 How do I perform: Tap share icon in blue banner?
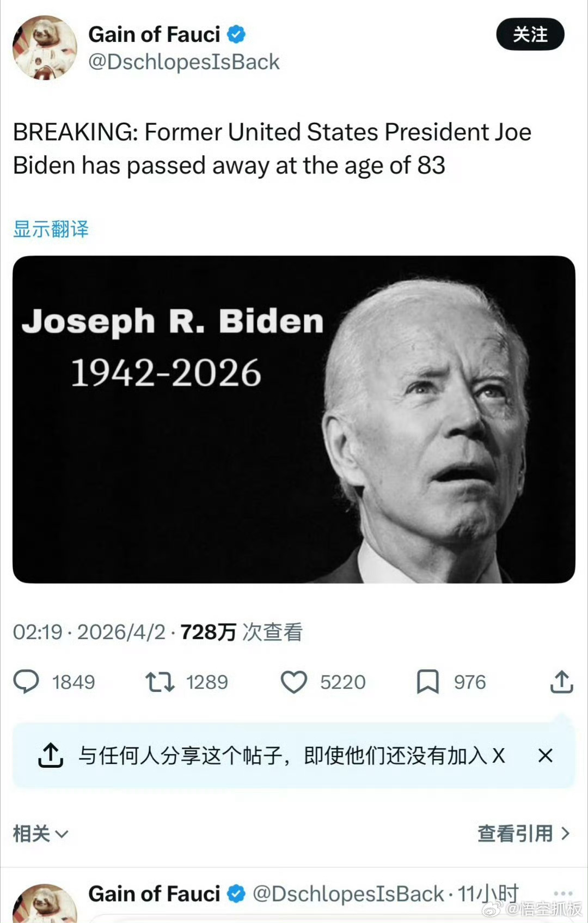tap(51, 755)
